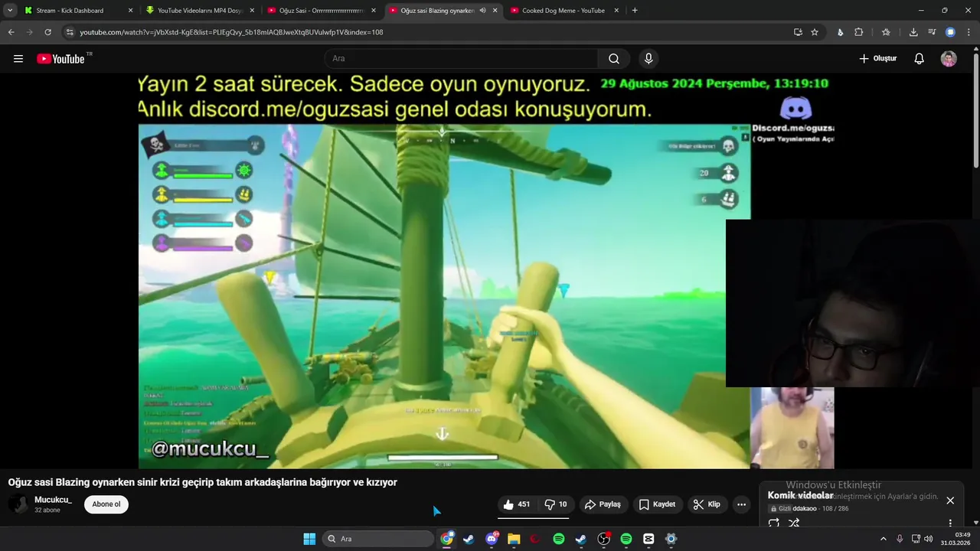Go back in browser history
Viewport: 980px width, 551px height.
(11, 32)
